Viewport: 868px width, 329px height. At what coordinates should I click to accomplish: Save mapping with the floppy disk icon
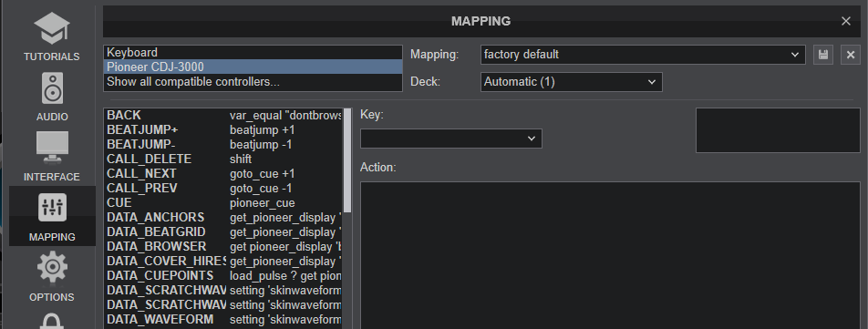(823, 55)
